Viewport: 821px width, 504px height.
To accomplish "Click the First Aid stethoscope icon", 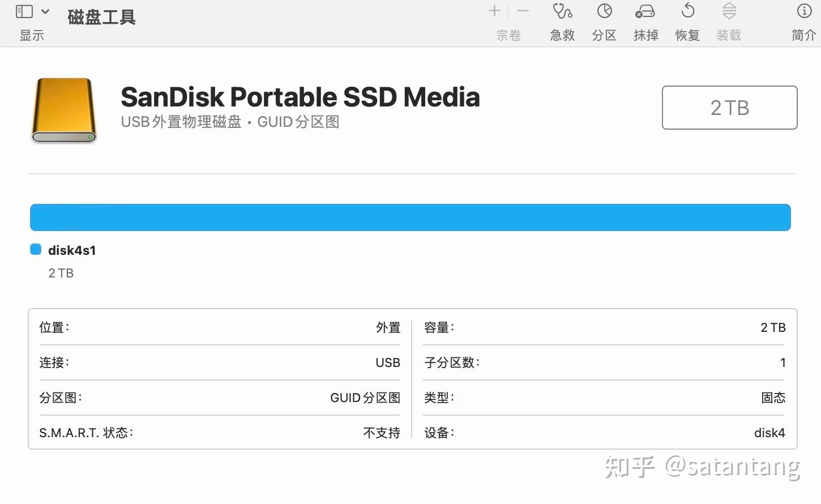I will tap(562, 11).
